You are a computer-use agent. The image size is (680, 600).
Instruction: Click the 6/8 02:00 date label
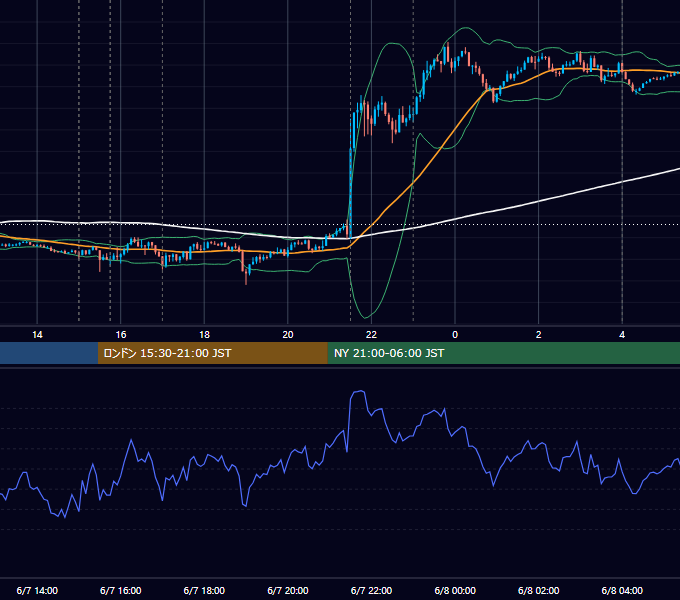(539, 590)
